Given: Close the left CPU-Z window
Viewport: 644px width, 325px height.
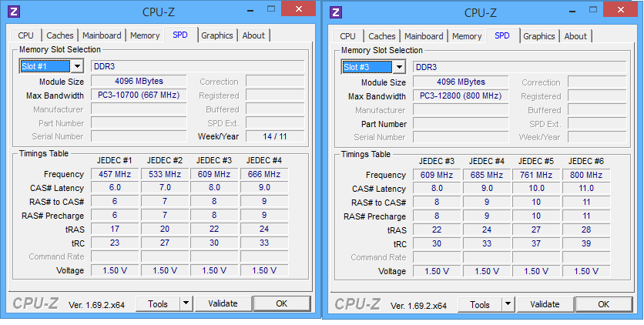Looking at the screenshot, I should click(299, 8).
